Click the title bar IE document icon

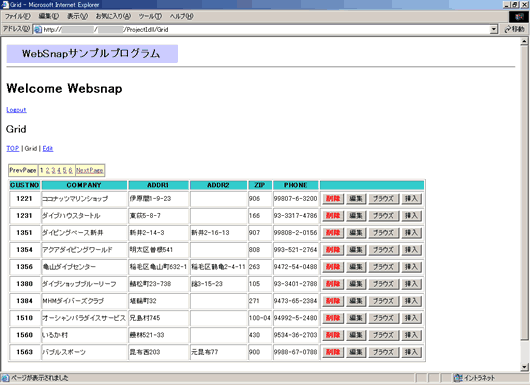click(x=5, y=4)
